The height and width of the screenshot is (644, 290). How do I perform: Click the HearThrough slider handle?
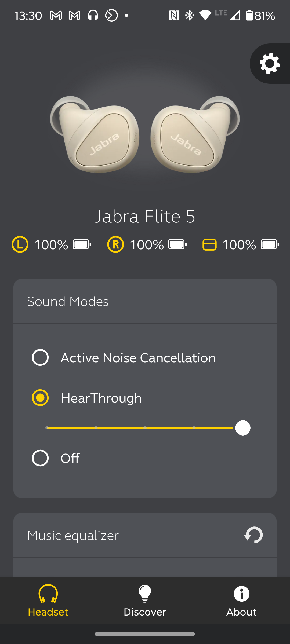[243, 428]
